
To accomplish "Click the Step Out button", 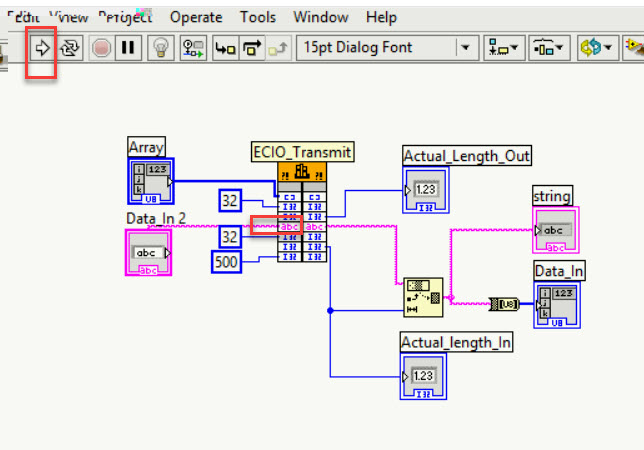I will [x=278, y=48].
